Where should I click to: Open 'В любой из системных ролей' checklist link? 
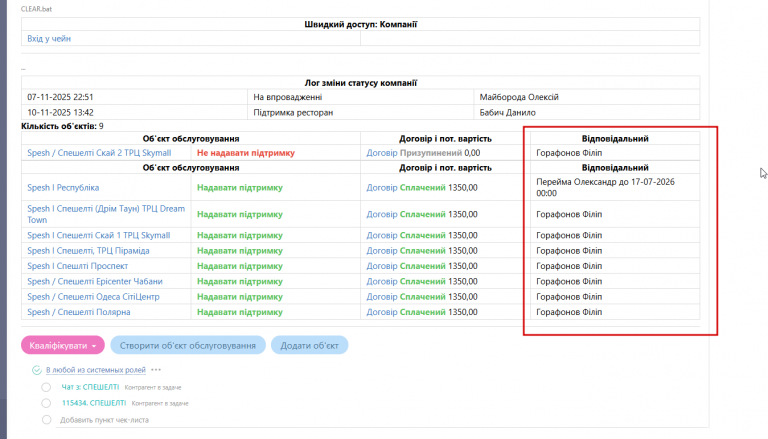(x=96, y=370)
